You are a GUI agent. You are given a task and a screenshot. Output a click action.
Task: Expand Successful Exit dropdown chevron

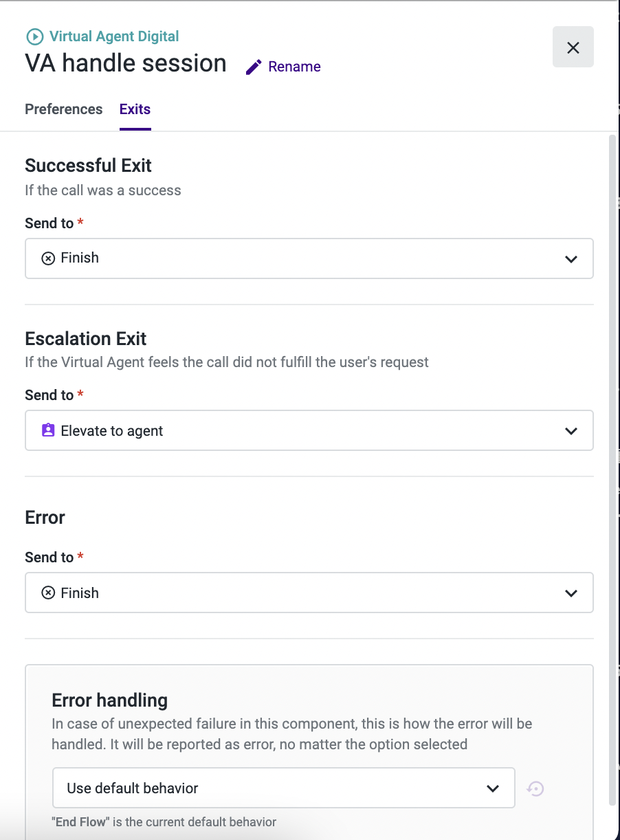(571, 259)
